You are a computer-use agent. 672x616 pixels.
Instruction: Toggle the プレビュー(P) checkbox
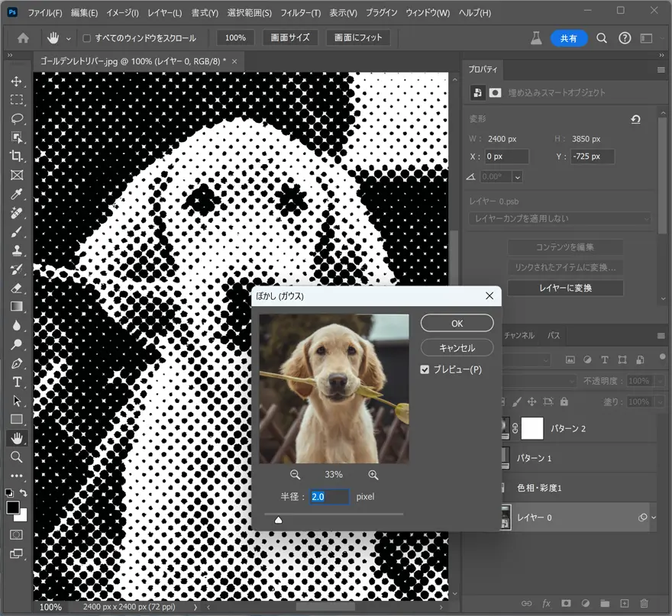pyautogui.click(x=425, y=369)
